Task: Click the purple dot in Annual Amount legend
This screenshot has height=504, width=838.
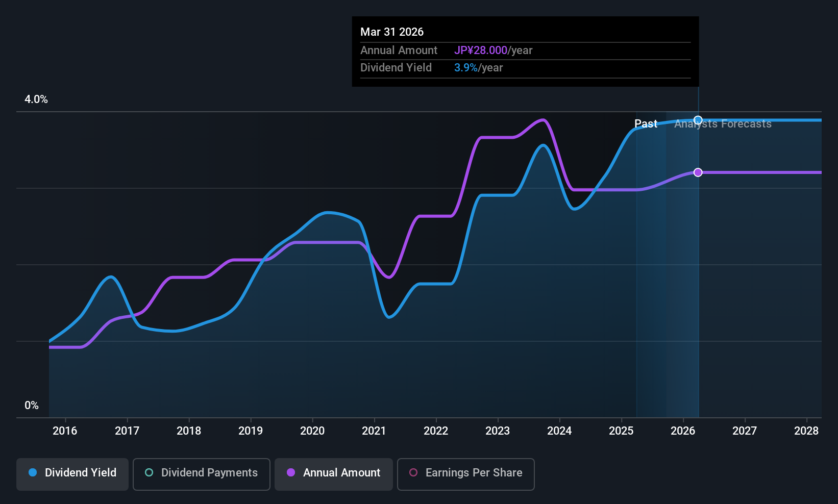Action: tap(291, 472)
